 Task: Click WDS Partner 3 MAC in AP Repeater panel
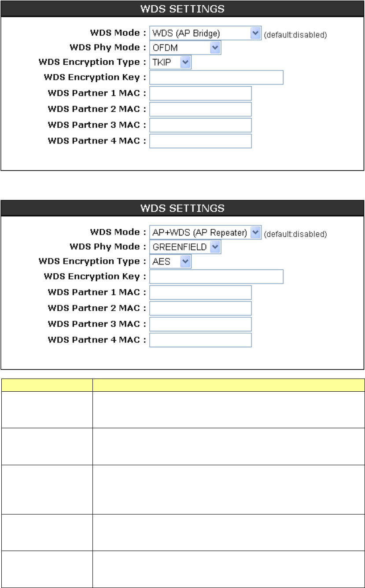[200, 324]
